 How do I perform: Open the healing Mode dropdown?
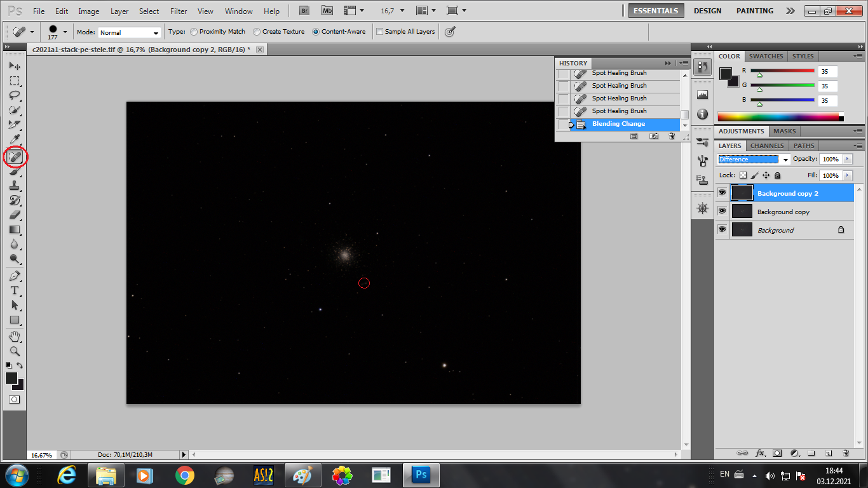pos(129,32)
